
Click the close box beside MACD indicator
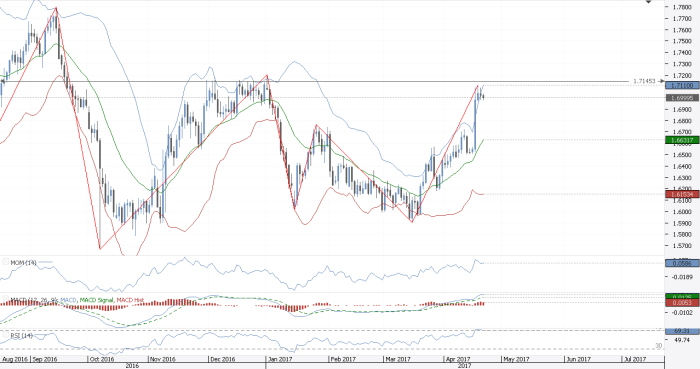tap(5, 299)
